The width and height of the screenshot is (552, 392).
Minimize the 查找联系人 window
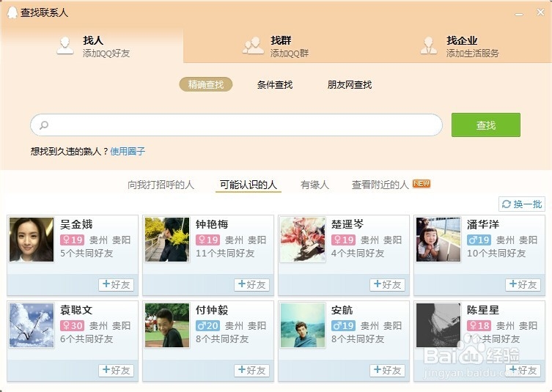[x=519, y=14]
